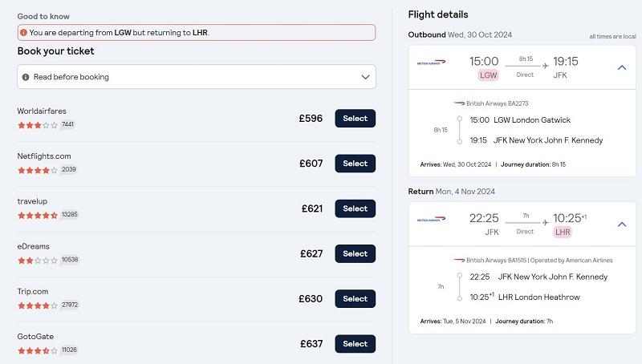Viewport: 642px width, 364px height.
Task: Click British Airways logo on return flight
Action: coord(431,219)
